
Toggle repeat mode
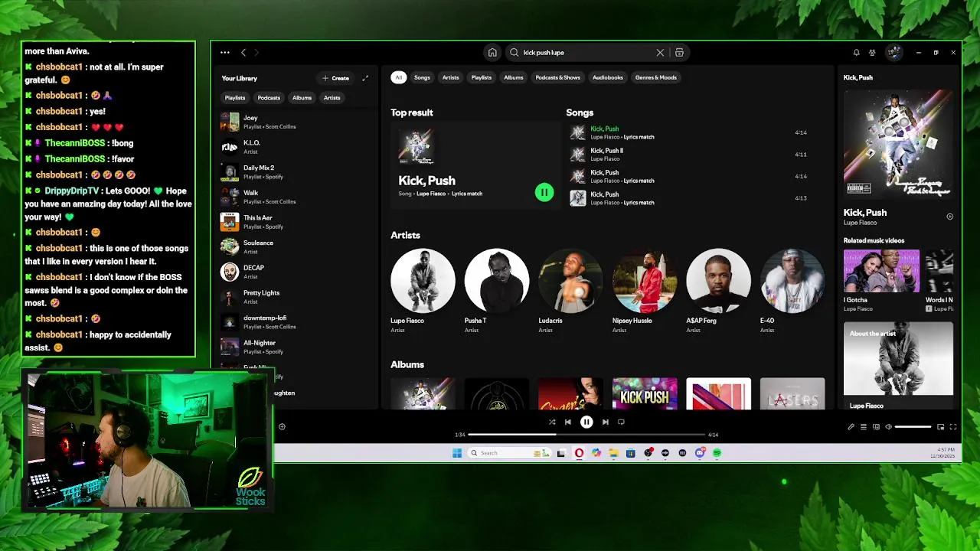click(x=621, y=422)
